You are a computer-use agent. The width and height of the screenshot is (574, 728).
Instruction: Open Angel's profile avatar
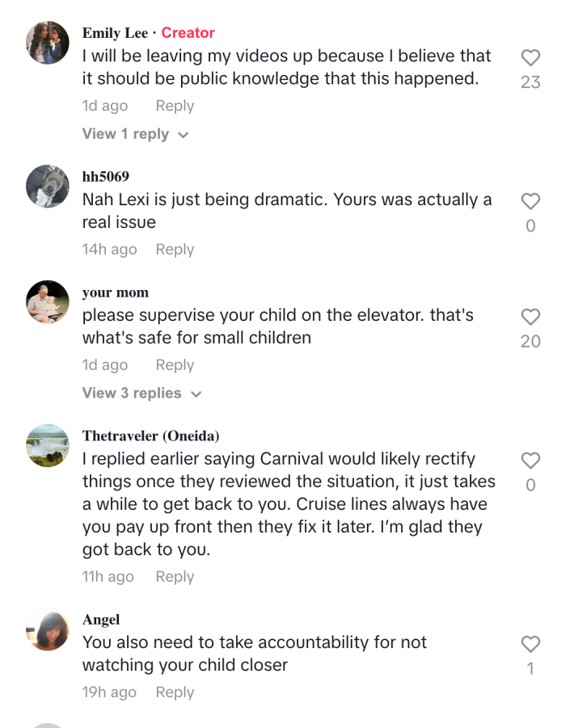tap(48, 629)
